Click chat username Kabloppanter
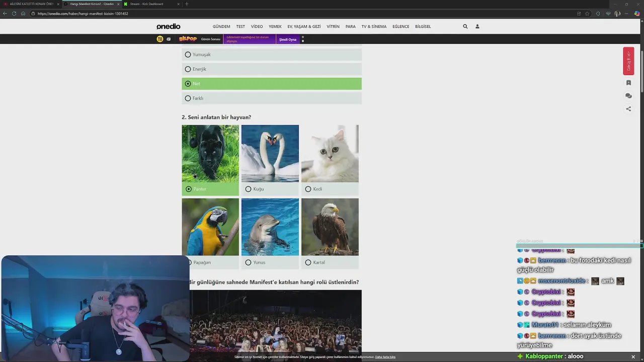 [x=544, y=356]
